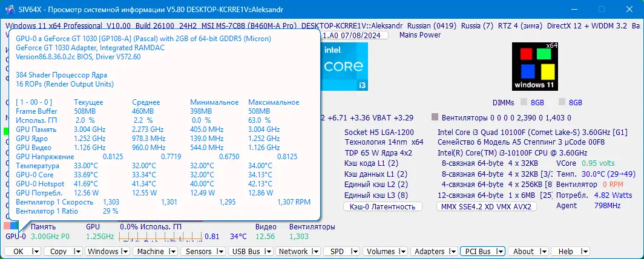Open the SPD button dropdown arrow

356,251
